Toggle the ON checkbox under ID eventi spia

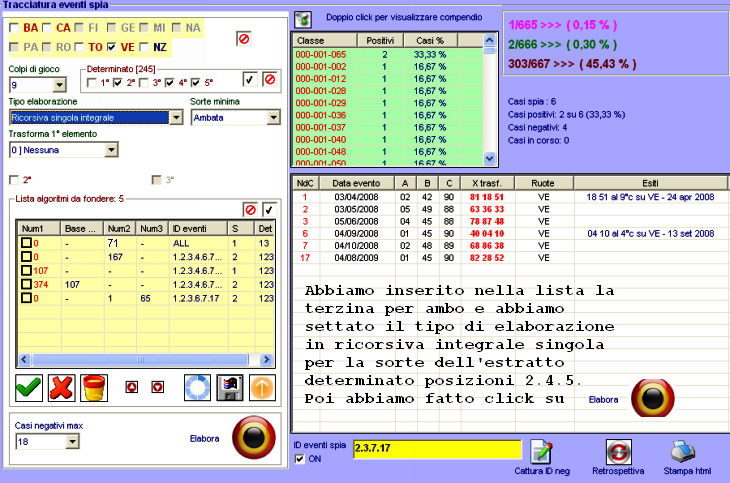point(300,459)
